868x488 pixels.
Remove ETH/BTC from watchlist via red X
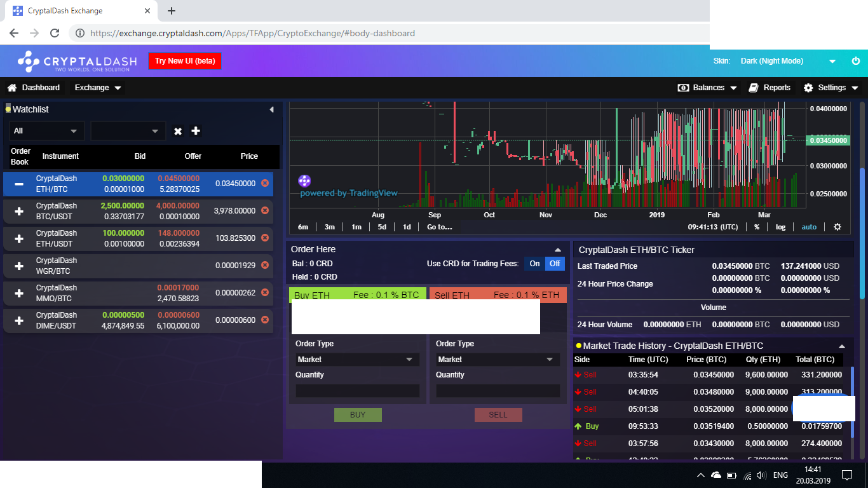pyautogui.click(x=265, y=183)
